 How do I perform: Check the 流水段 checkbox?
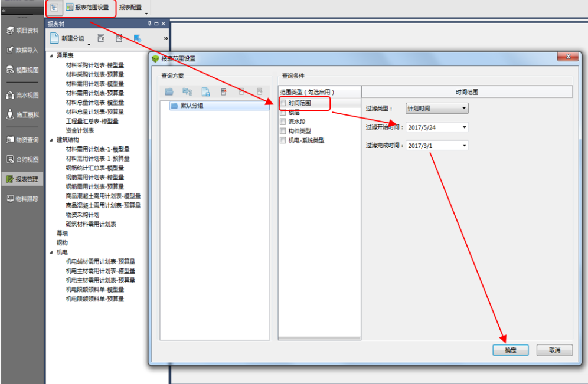283,122
